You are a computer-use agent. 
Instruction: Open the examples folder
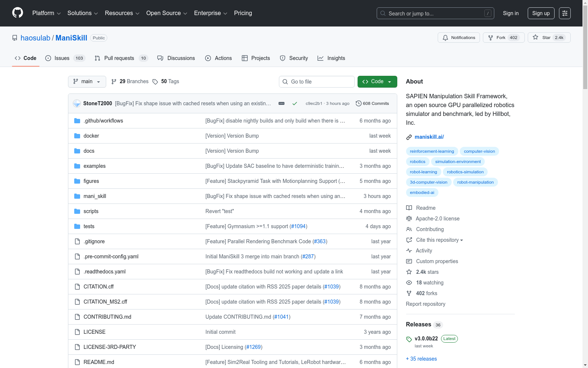pyautogui.click(x=94, y=166)
